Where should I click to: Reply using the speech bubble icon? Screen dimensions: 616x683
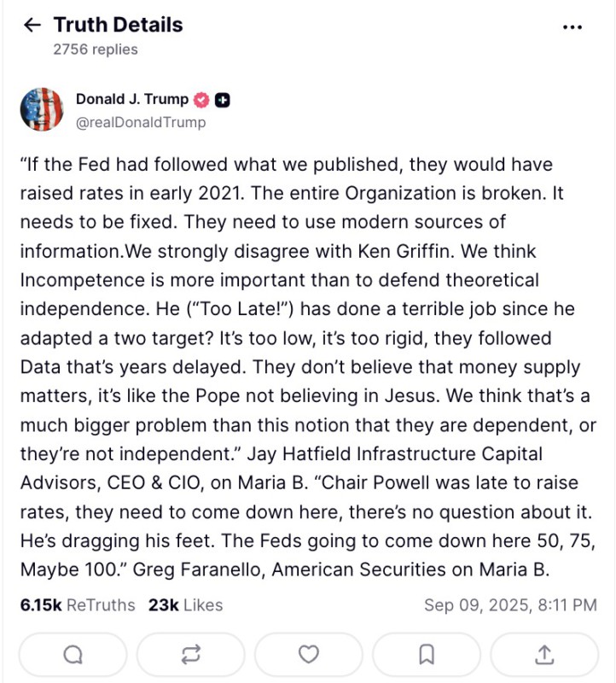73,655
